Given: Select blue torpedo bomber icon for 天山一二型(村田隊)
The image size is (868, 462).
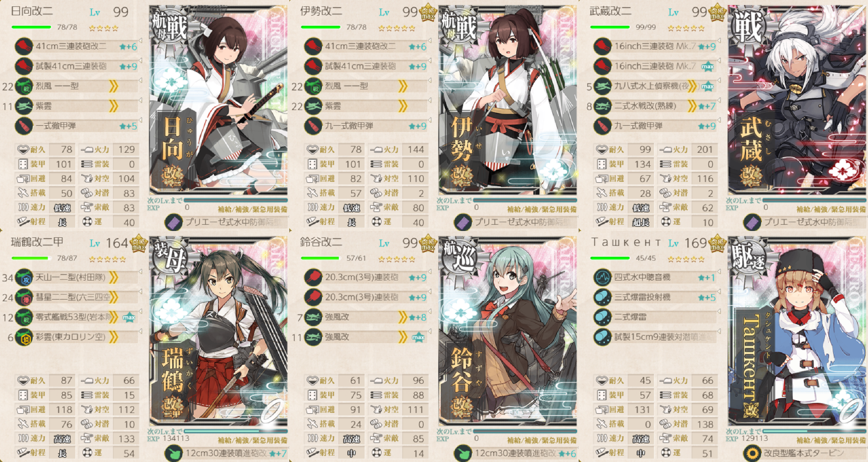Looking at the screenshot, I should click(x=24, y=278).
